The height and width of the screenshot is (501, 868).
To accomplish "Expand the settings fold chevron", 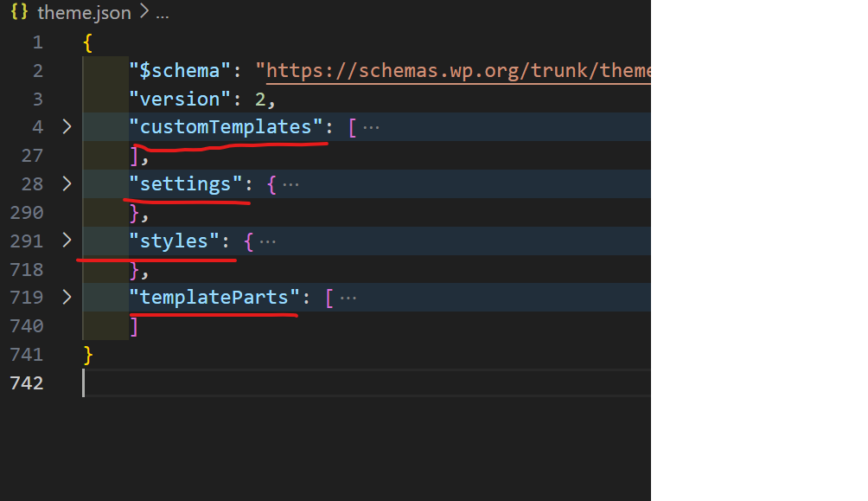I will coord(67,184).
